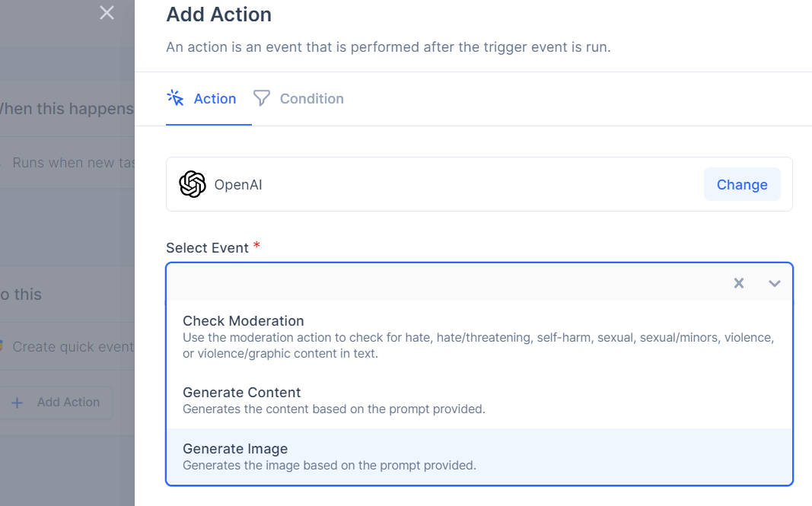Collapse the Select Event dropdown chevron
812x506 pixels.
tap(774, 283)
